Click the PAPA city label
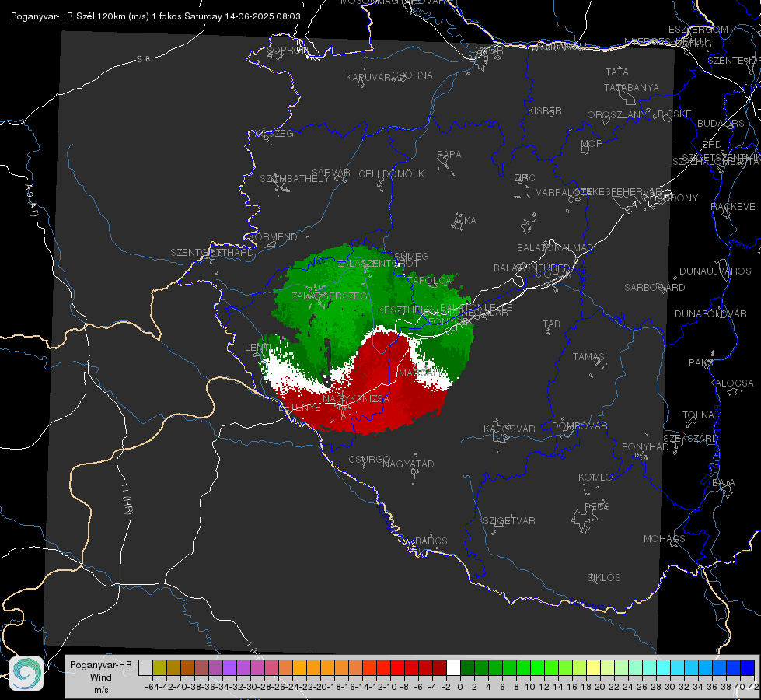The width and height of the screenshot is (761, 700). click(449, 155)
